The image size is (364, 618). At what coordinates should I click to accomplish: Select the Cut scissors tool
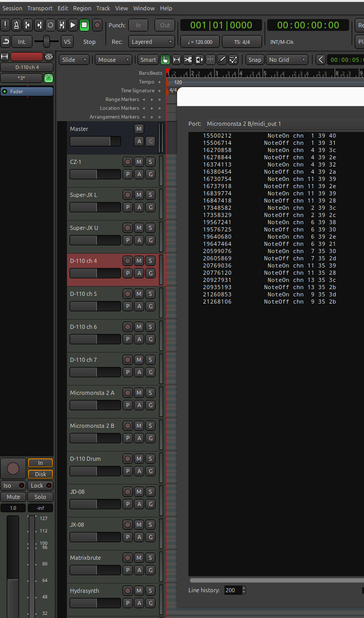point(188,60)
